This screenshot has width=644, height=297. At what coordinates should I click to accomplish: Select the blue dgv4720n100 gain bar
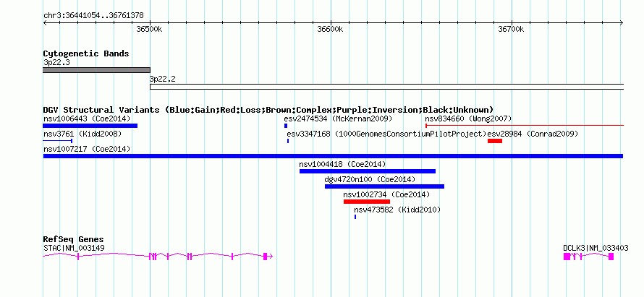[x=384, y=186]
